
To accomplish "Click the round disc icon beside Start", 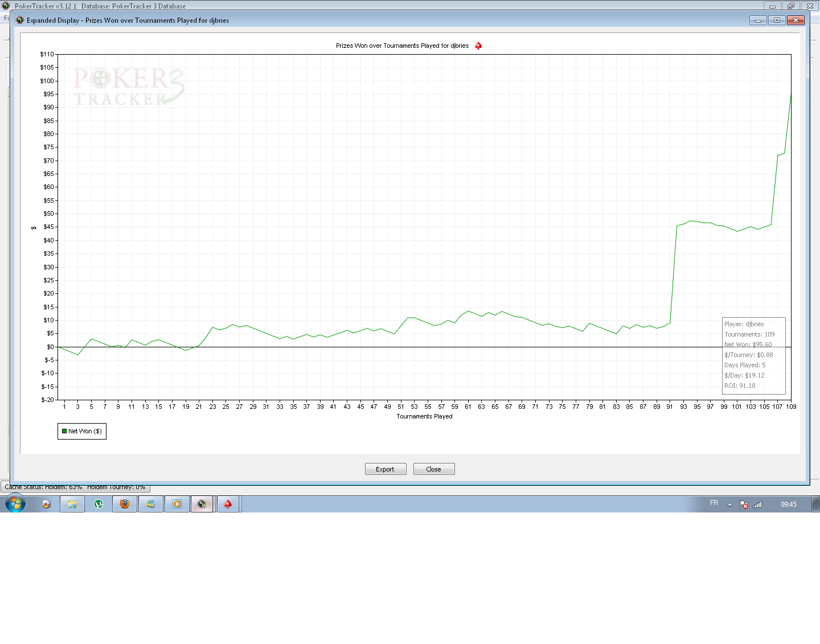I will click(x=46, y=504).
